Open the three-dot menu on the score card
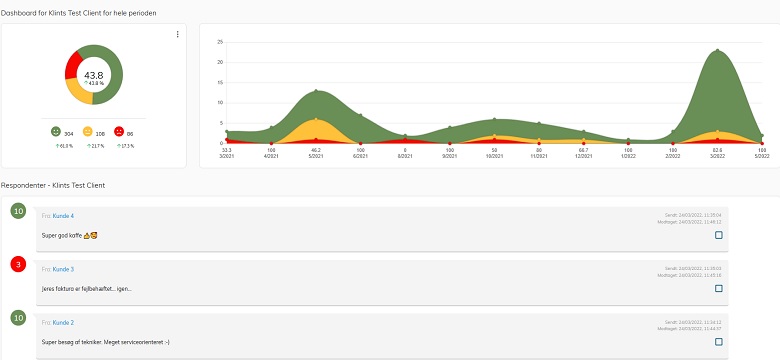 click(x=178, y=34)
